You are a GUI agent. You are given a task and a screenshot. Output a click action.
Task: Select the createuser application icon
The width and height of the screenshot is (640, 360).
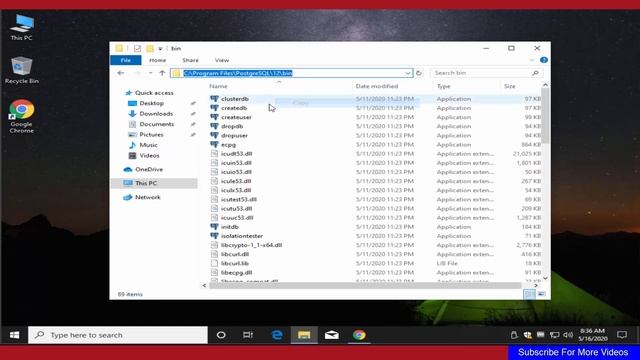[214, 117]
